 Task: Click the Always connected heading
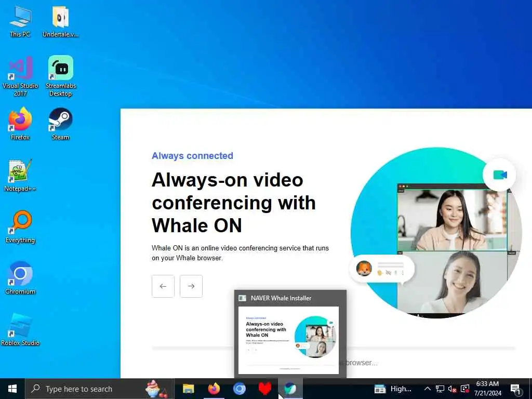click(x=192, y=156)
